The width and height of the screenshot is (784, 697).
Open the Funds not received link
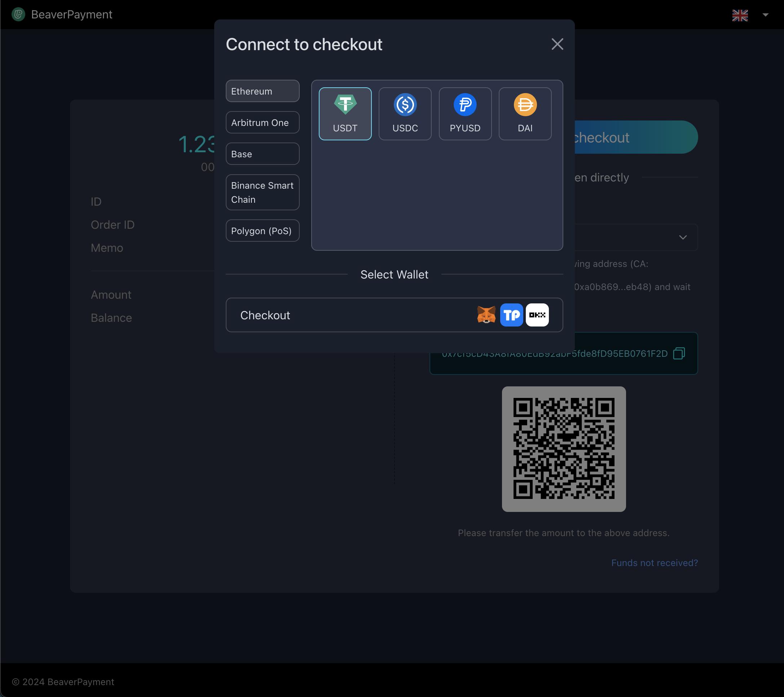655,563
